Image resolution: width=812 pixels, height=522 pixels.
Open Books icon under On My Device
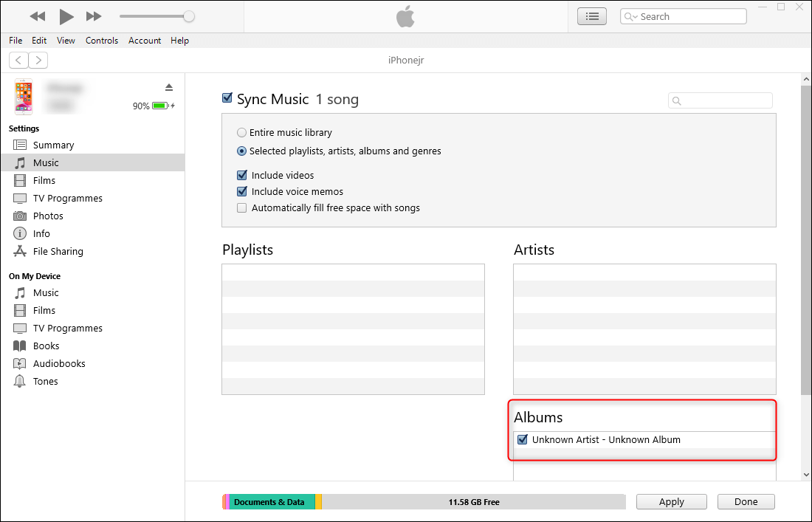click(x=20, y=346)
